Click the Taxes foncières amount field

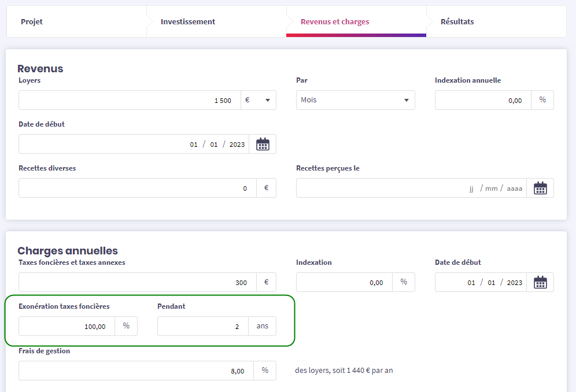point(137,282)
